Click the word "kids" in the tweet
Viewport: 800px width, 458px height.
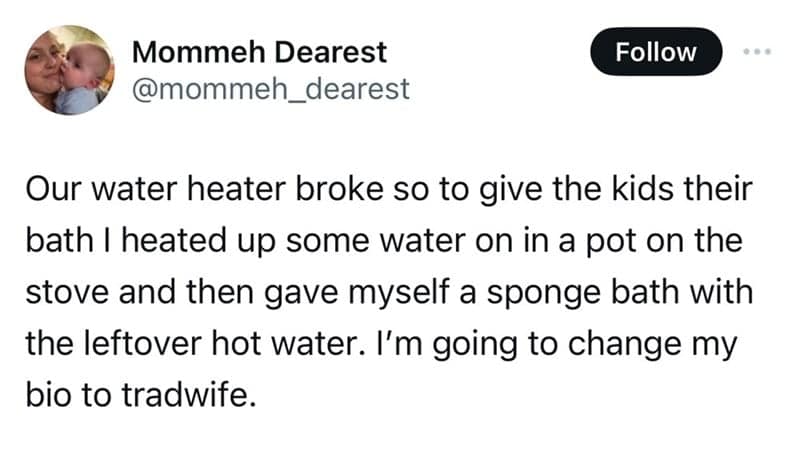pos(643,190)
